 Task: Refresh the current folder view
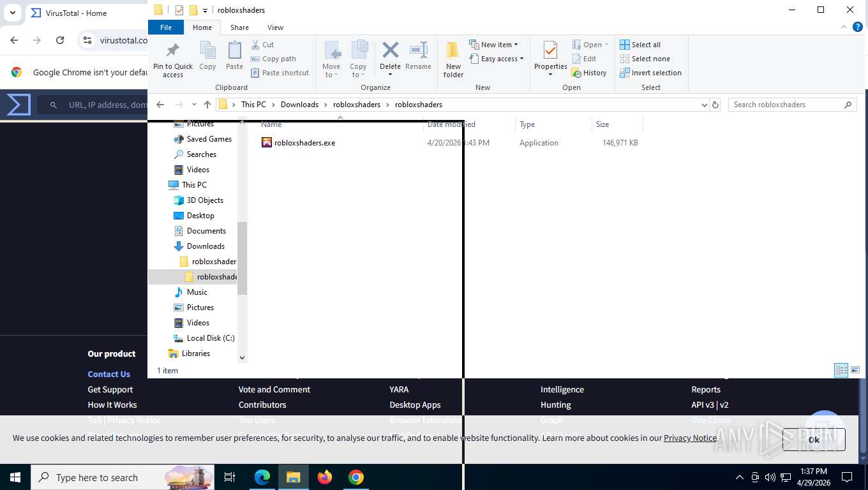(715, 105)
